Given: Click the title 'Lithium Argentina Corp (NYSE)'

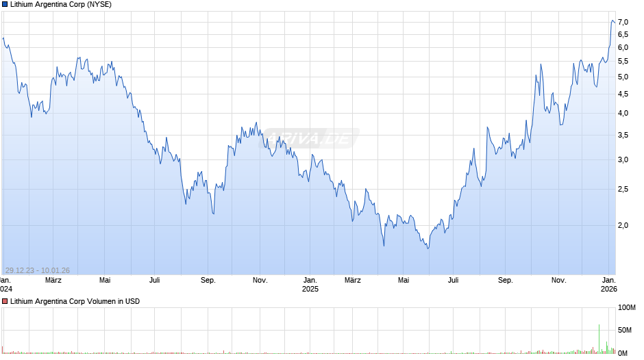Looking at the screenshot, I should click(x=61, y=5).
